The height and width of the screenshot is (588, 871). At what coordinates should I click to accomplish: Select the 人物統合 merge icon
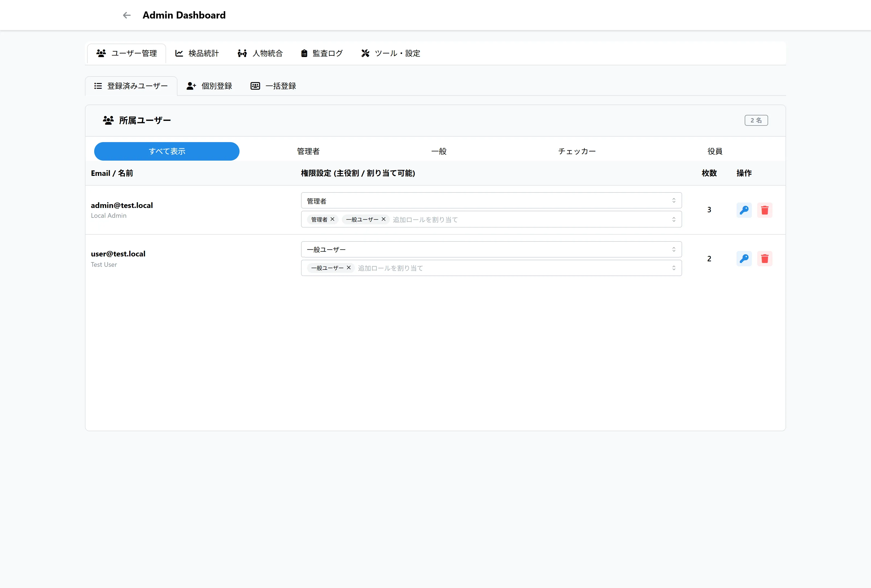click(242, 53)
